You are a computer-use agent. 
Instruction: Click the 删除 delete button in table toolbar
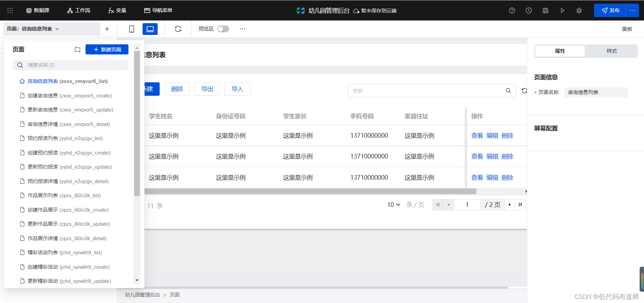pyautogui.click(x=177, y=89)
